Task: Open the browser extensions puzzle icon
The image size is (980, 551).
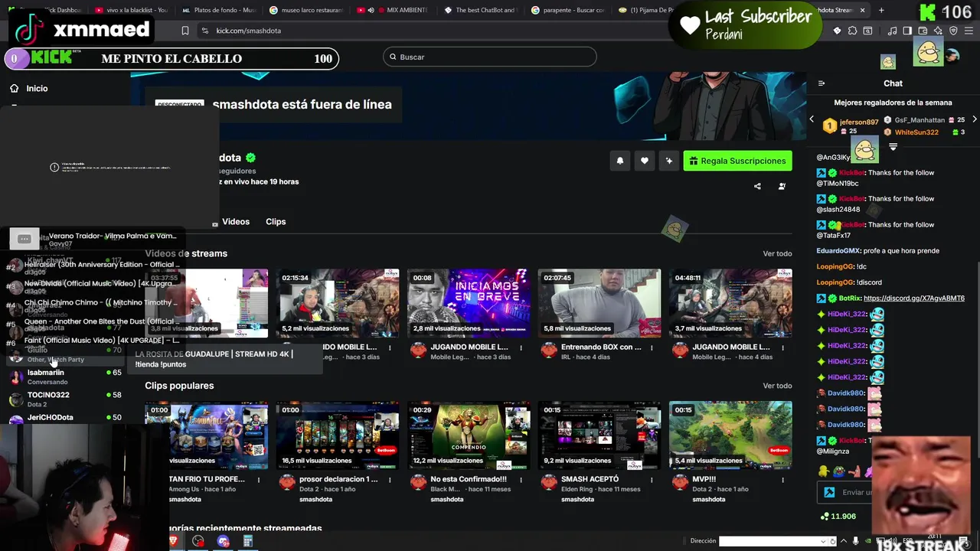Action: point(852,31)
